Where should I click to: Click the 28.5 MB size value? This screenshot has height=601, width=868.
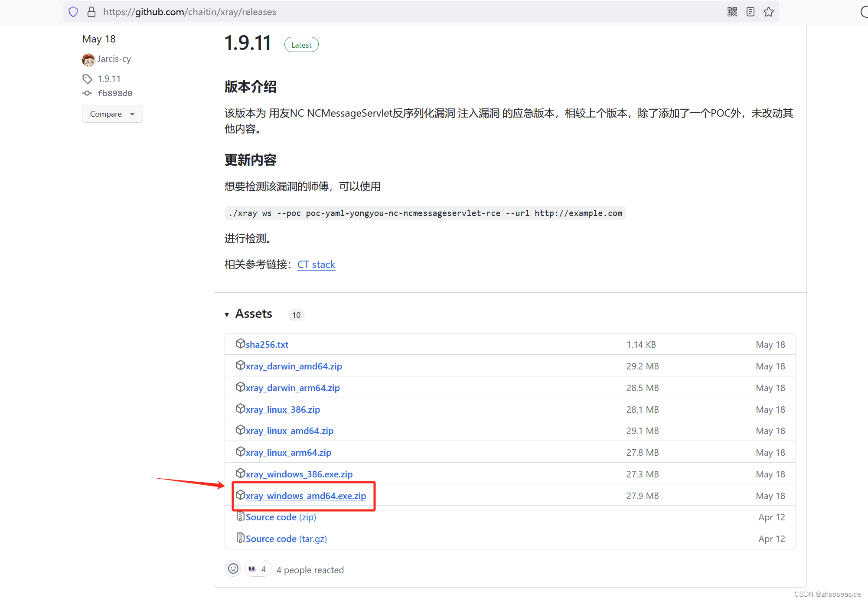click(643, 388)
